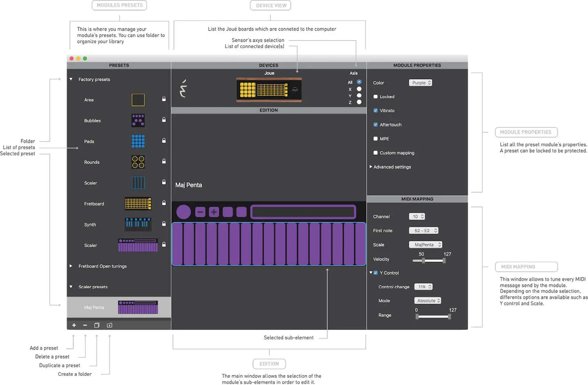Disable the Vibrato checkbox

pos(375,111)
